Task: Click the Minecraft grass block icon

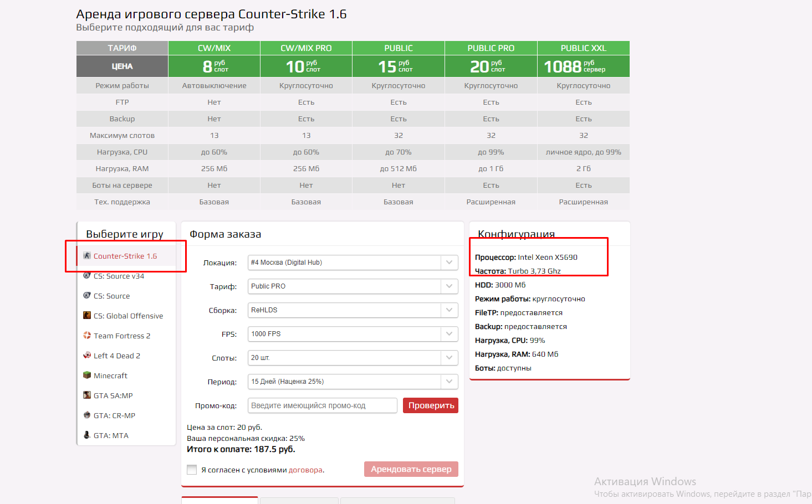Action: click(87, 375)
